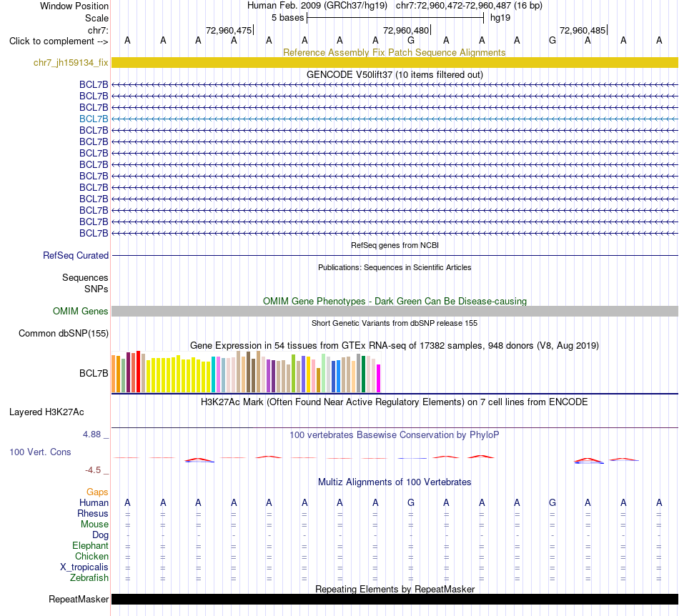Click the 'Layered H3K27Ac' label
The height and width of the screenshot is (616, 679).
click(x=46, y=412)
